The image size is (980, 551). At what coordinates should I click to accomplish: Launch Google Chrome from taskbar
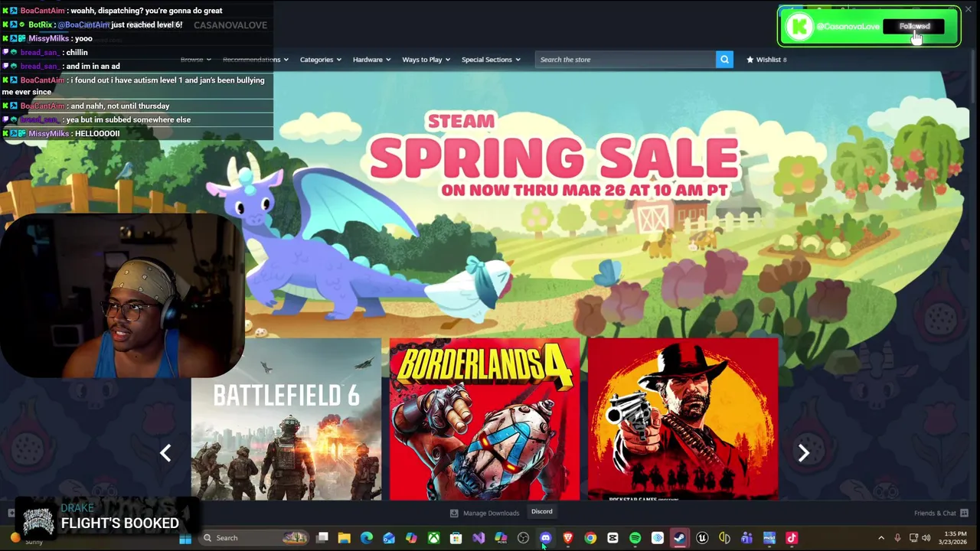point(590,538)
